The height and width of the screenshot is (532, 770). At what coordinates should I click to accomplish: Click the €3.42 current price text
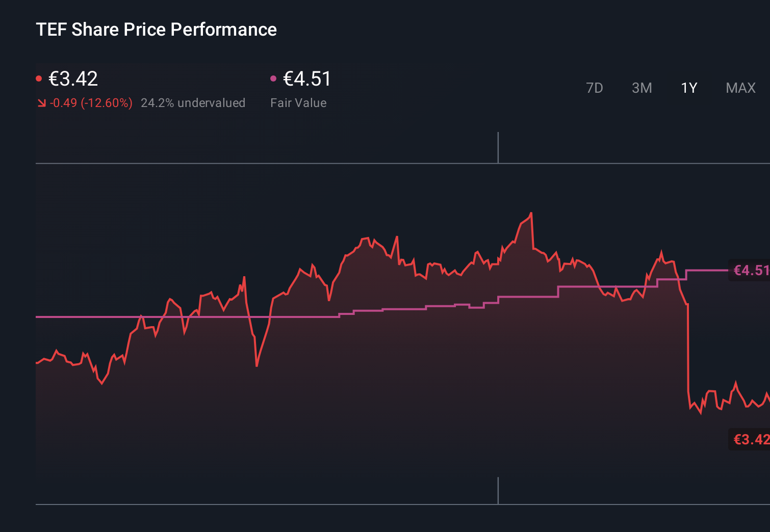click(x=73, y=79)
